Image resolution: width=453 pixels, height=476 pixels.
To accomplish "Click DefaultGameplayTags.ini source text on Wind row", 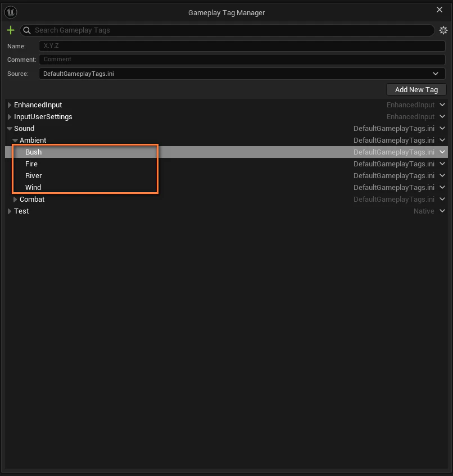I will pyautogui.click(x=394, y=188).
